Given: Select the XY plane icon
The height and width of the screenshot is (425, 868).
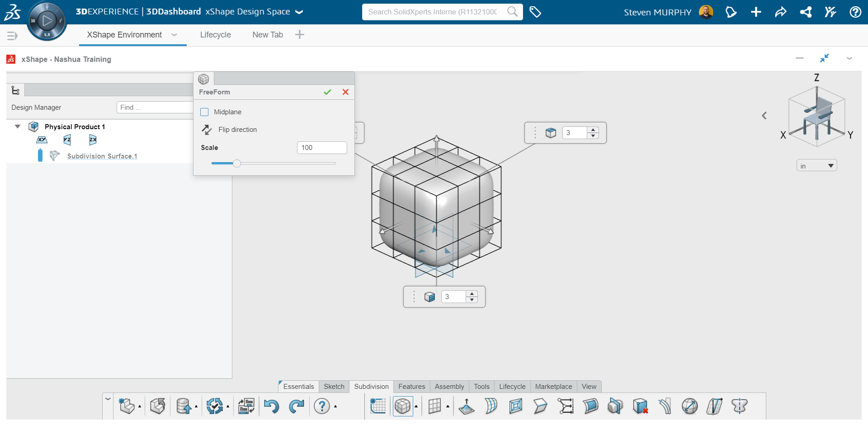Looking at the screenshot, I should (42, 140).
